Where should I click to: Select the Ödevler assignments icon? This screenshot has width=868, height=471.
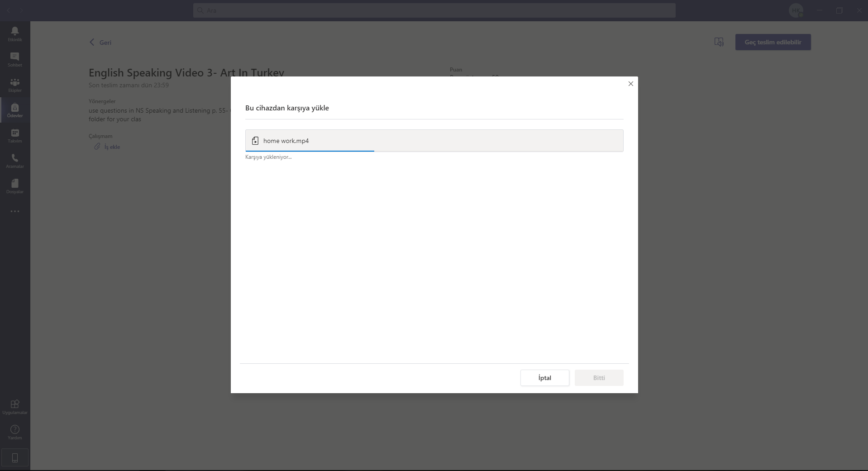coord(15,107)
